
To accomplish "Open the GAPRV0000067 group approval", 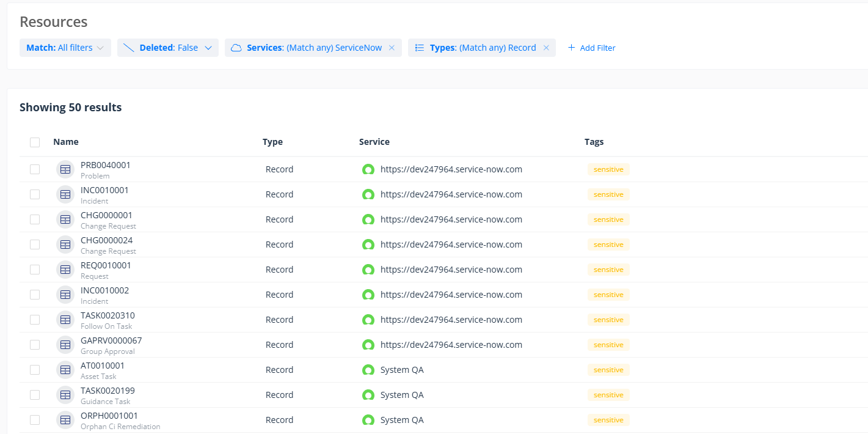I will 111,340.
